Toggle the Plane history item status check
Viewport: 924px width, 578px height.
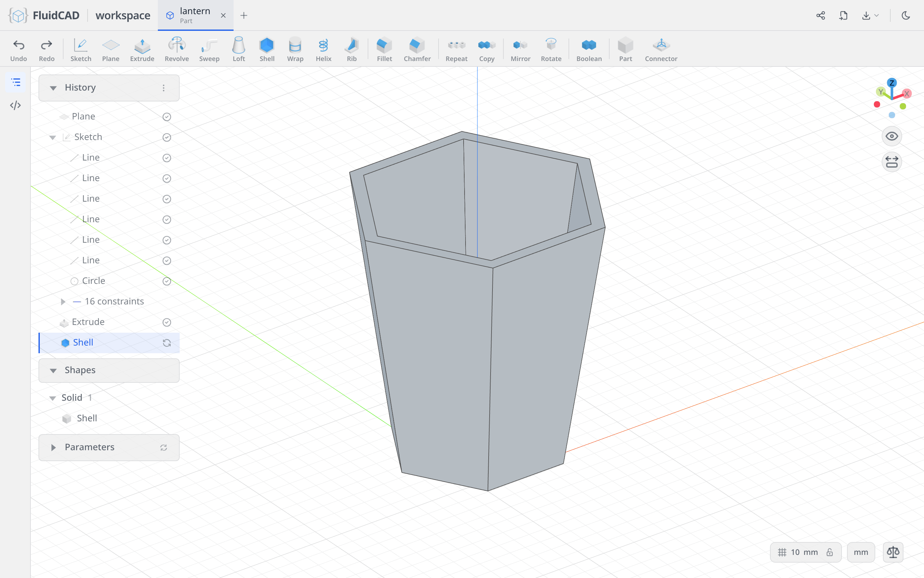[x=167, y=117]
